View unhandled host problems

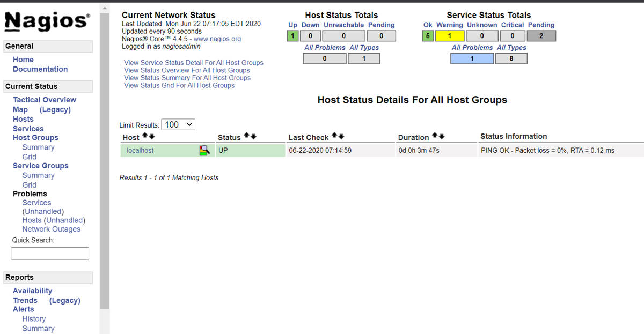tap(53, 220)
